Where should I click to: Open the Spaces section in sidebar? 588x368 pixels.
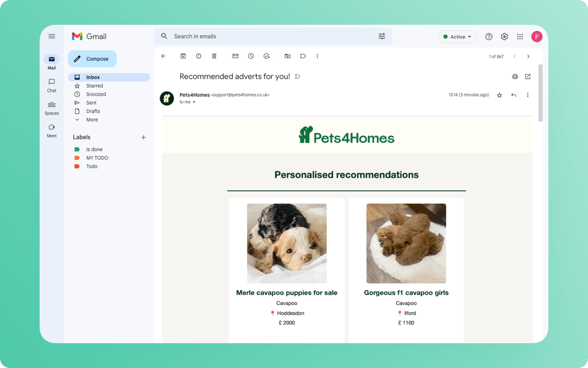(52, 108)
